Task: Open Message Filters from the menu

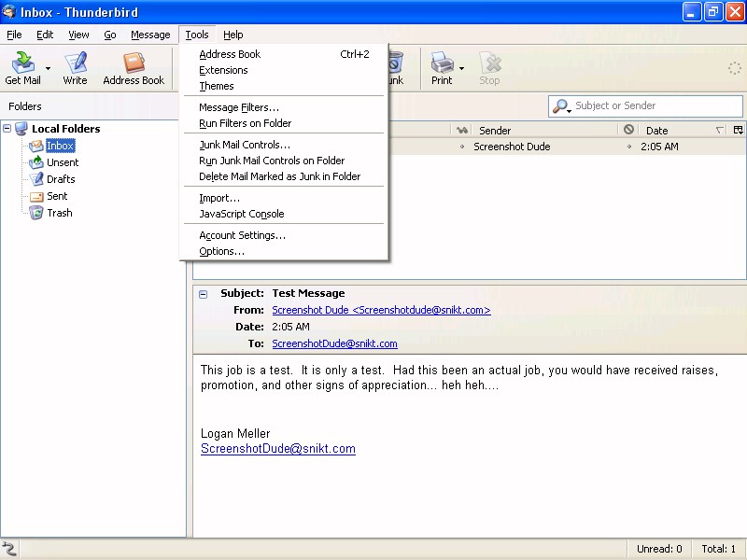Action: pos(284,107)
